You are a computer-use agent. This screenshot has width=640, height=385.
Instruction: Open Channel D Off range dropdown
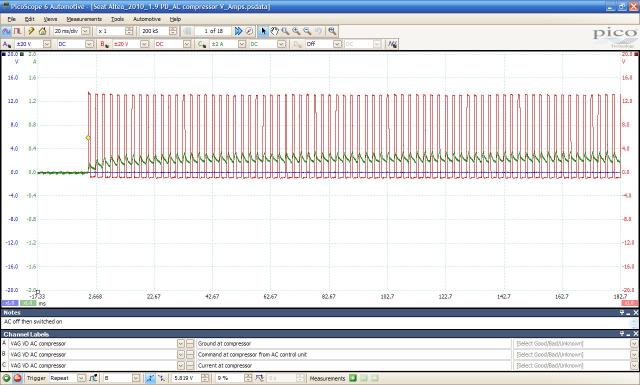tap(337, 44)
